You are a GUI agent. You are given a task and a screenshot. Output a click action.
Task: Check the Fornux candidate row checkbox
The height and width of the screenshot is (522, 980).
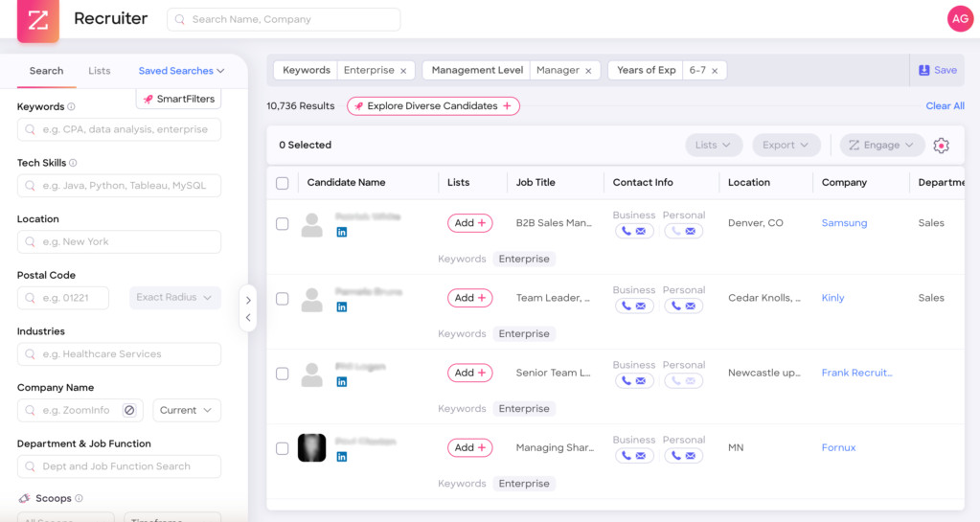(x=283, y=449)
